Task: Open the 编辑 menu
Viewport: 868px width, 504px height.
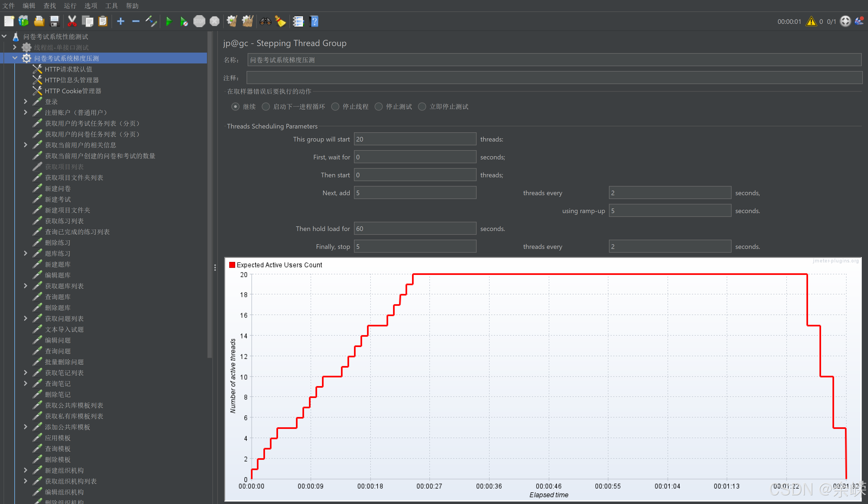Action: [29, 6]
